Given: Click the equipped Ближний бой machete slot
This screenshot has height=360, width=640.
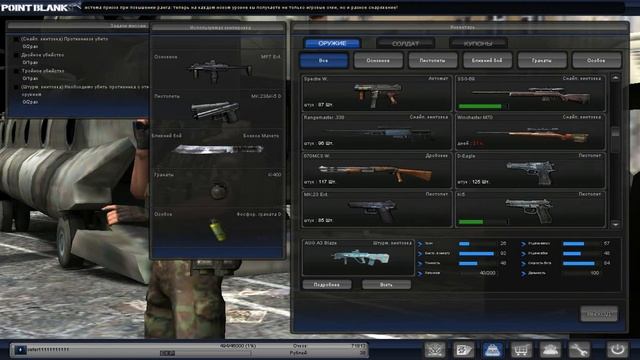Looking at the screenshot, I should (x=218, y=149).
